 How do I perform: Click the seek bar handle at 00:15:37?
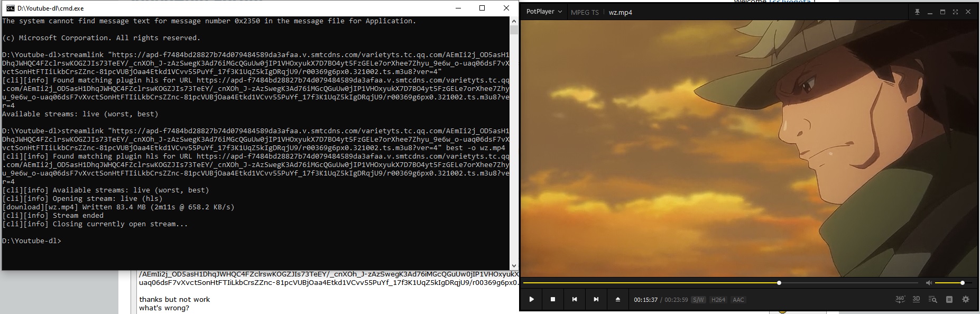779,283
